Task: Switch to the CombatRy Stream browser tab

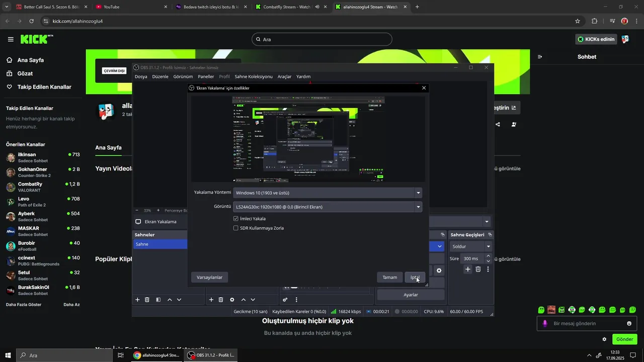Action: [291, 7]
